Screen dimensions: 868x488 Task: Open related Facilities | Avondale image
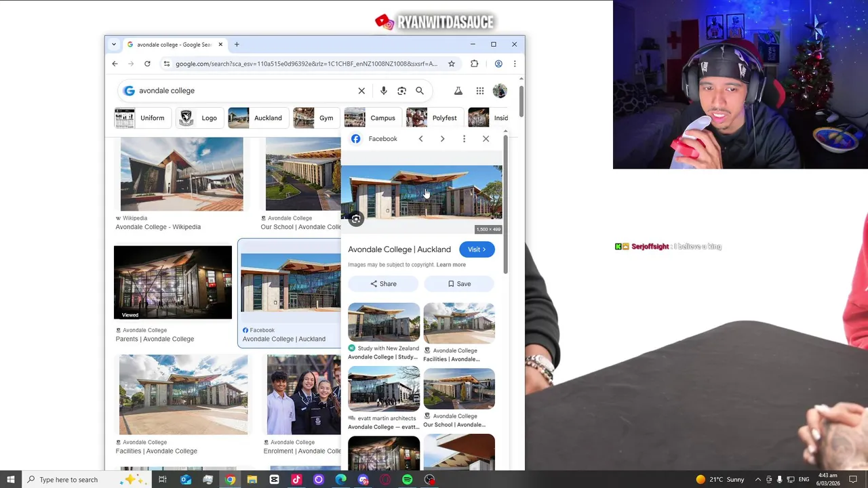(459, 323)
